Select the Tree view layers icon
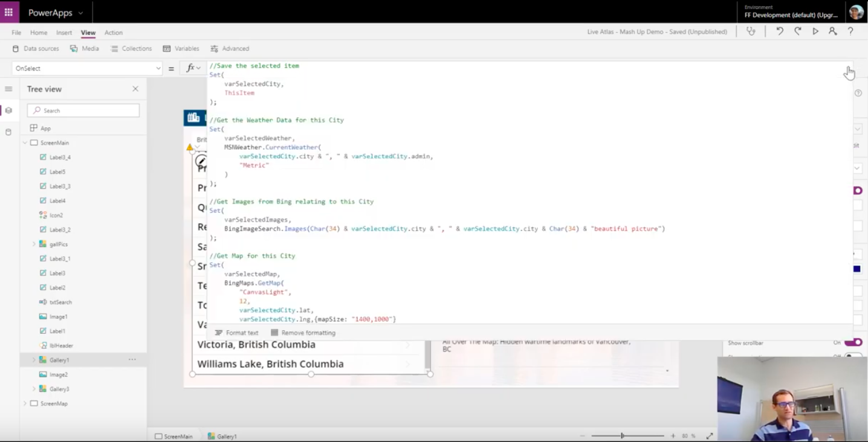Image resolution: width=868 pixels, height=442 pixels. (8, 110)
